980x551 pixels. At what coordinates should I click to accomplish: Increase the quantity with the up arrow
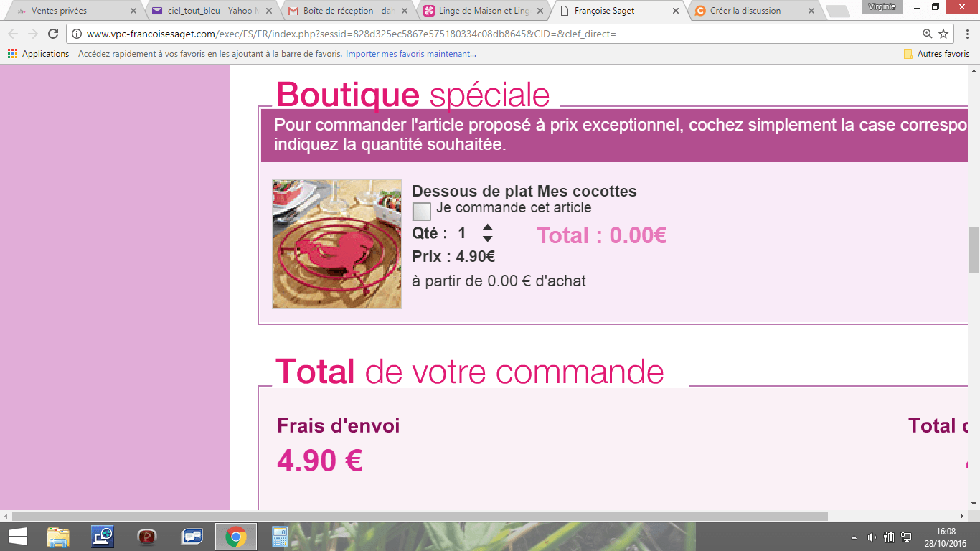[487, 227]
